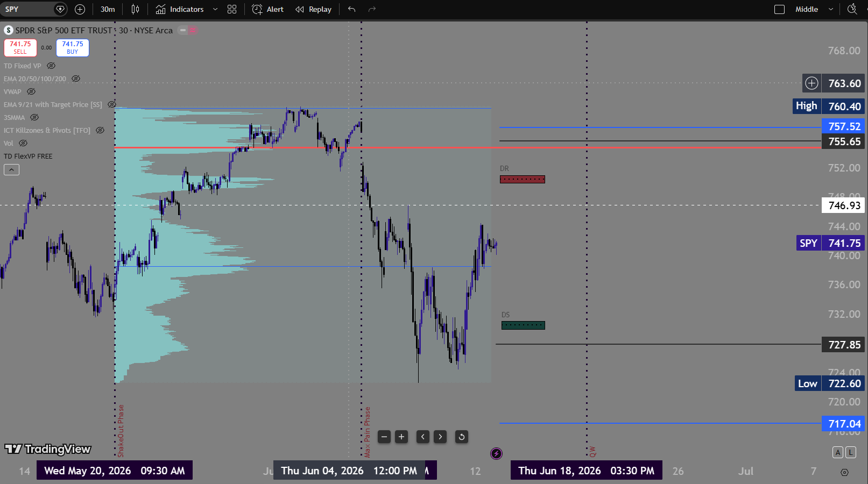Open the candlestick chart style selector

click(135, 9)
